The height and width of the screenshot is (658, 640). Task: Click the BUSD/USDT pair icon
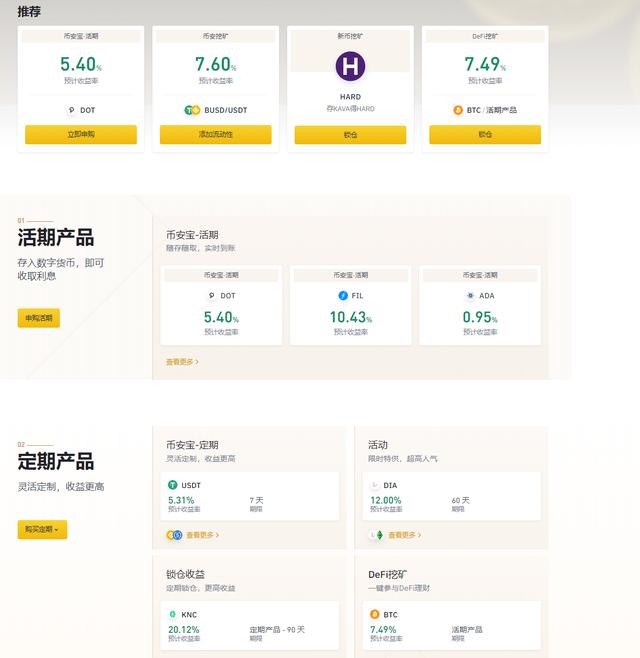pyautogui.click(x=192, y=110)
